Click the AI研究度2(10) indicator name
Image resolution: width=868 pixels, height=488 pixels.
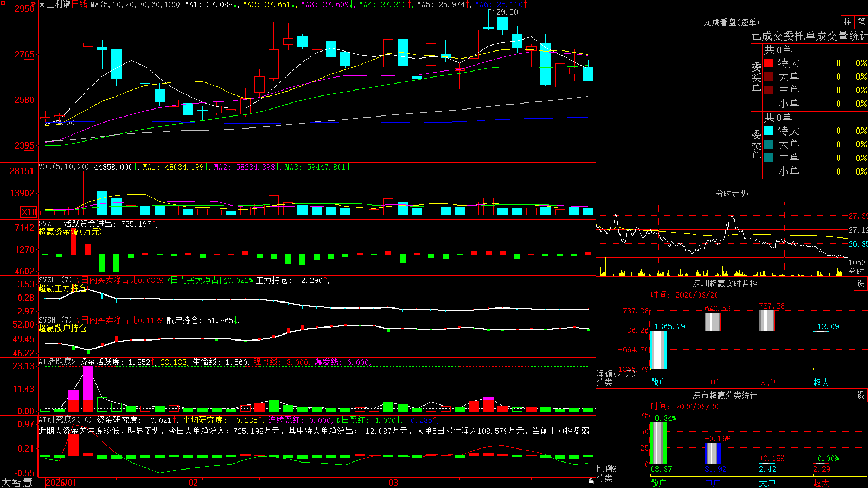[x=66, y=420]
